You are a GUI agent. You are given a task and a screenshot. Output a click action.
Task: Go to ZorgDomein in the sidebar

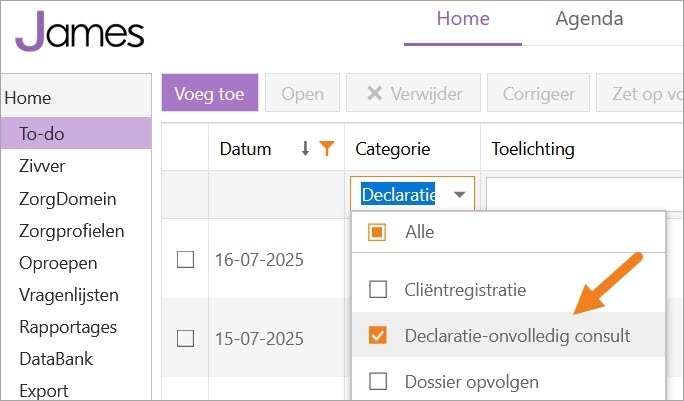68,199
